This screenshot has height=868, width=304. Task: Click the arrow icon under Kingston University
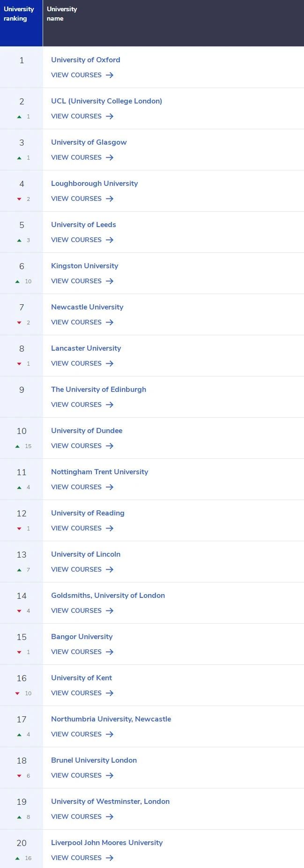[x=110, y=281]
